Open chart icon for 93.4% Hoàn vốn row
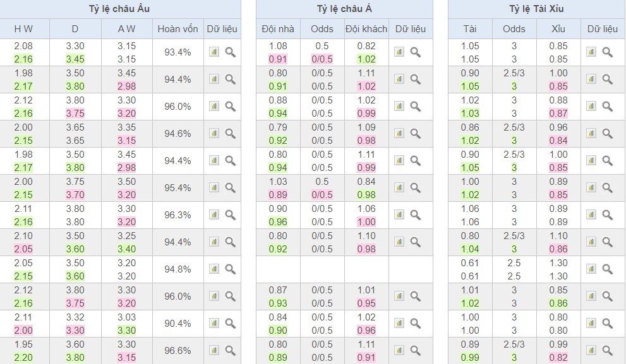The width and height of the screenshot is (626, 364). tap(214, 52)
